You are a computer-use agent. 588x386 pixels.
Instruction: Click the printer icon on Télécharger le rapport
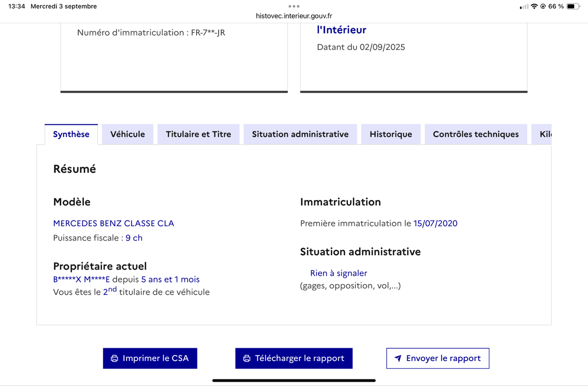[246, 359]
